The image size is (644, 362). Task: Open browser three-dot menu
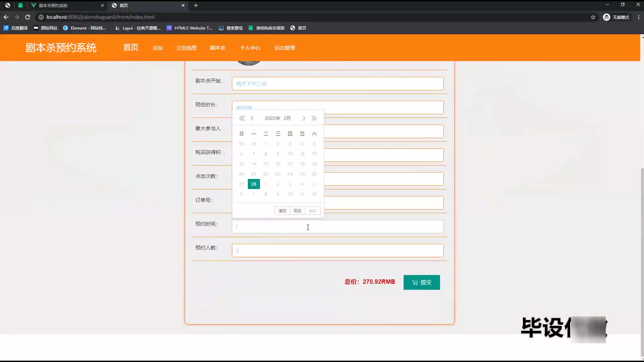pos(639,17)
